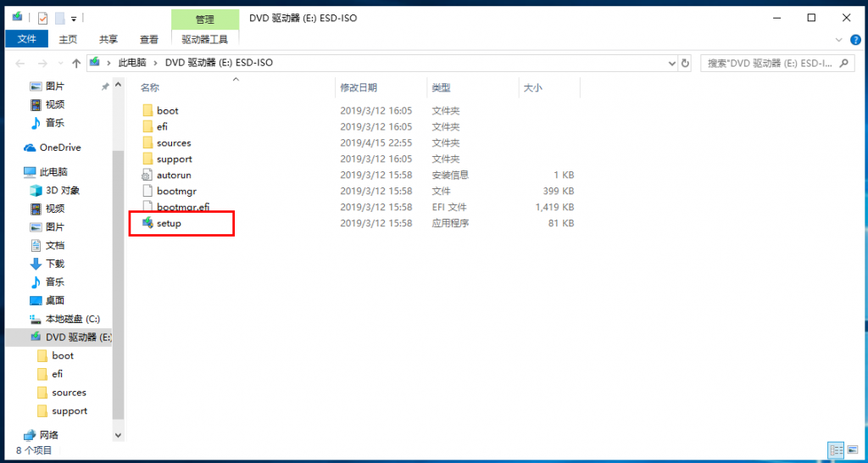The height and width of the screenshot is (463, 868).
Task: Click the 文档 documents icon in sidebar
Action: (x=36, y=245)
